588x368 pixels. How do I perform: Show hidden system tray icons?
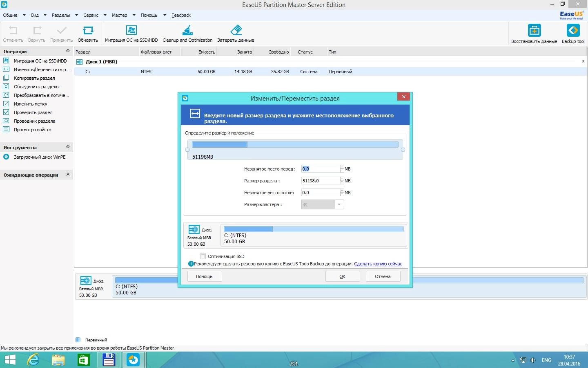click(x=513, y=360)
